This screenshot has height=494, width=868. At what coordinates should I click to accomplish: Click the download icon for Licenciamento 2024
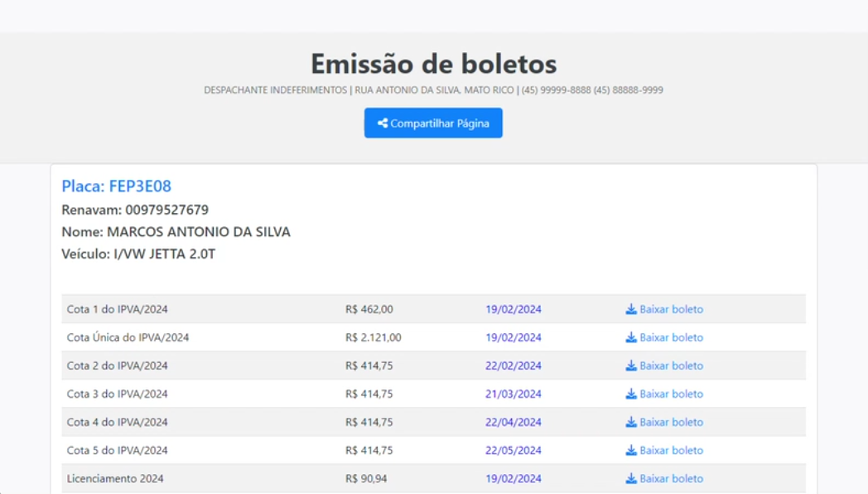click(x=630, y=477)
